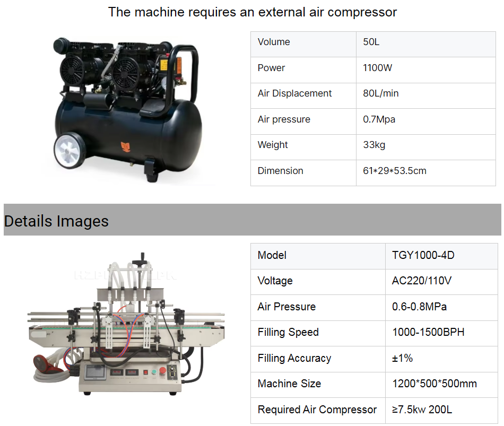The image size is (504, 426).
Task: Click the 1200*500*500mm machine size value
Action: pos(434,384)
